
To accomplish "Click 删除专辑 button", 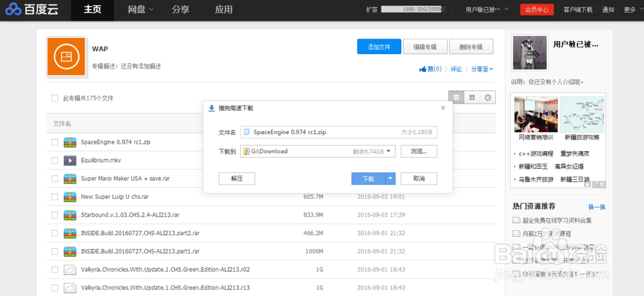I will (471, 47).
